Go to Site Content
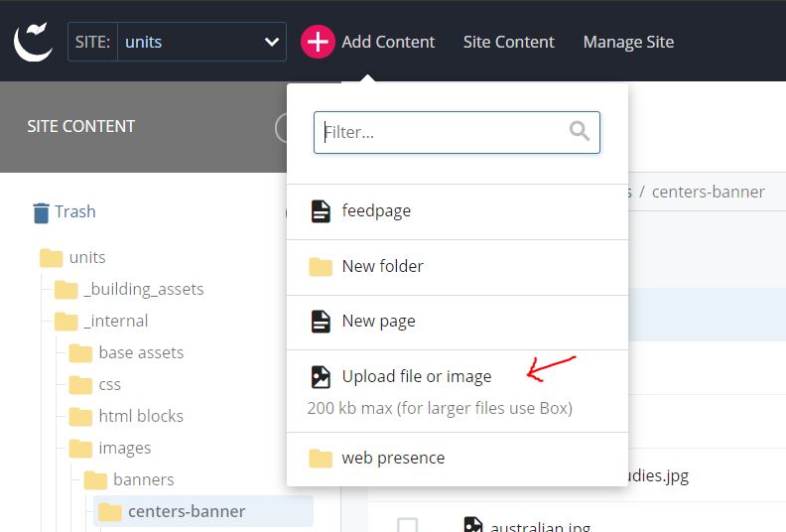The width and height of the screenshot is (786, 532). point(508,42)
